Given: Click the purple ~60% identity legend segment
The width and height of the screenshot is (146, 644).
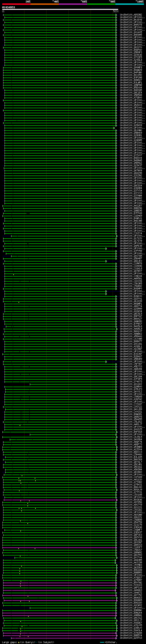Looking at the screenshot, I should (73, 4).
